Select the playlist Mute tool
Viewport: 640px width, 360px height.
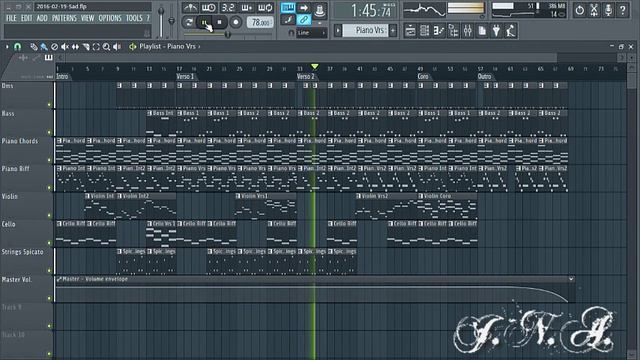pos(64,47)
